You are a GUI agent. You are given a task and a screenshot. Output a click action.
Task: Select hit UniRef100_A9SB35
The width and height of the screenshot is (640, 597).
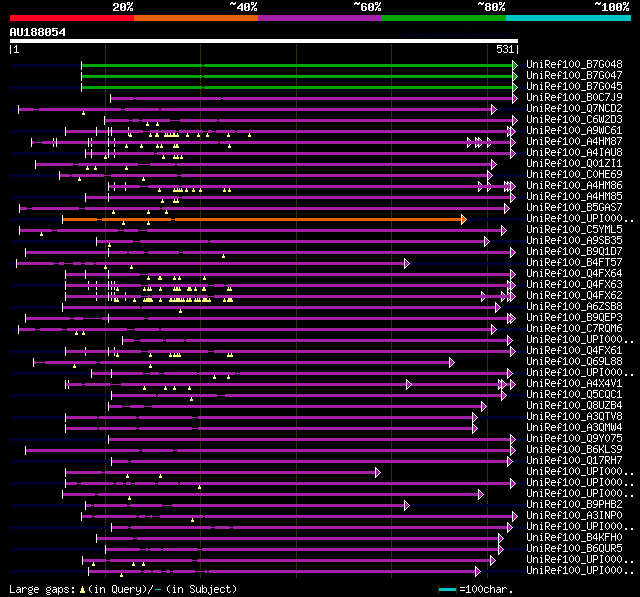click(574, 241)
